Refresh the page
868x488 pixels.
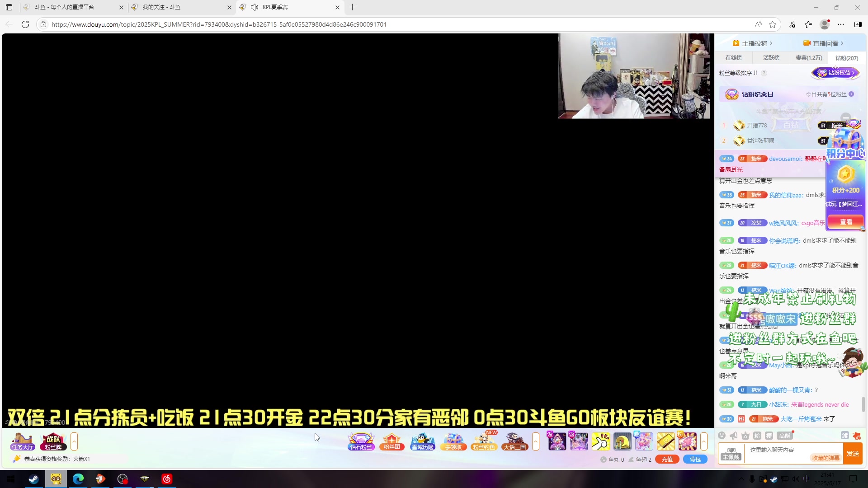click(25, 24)
